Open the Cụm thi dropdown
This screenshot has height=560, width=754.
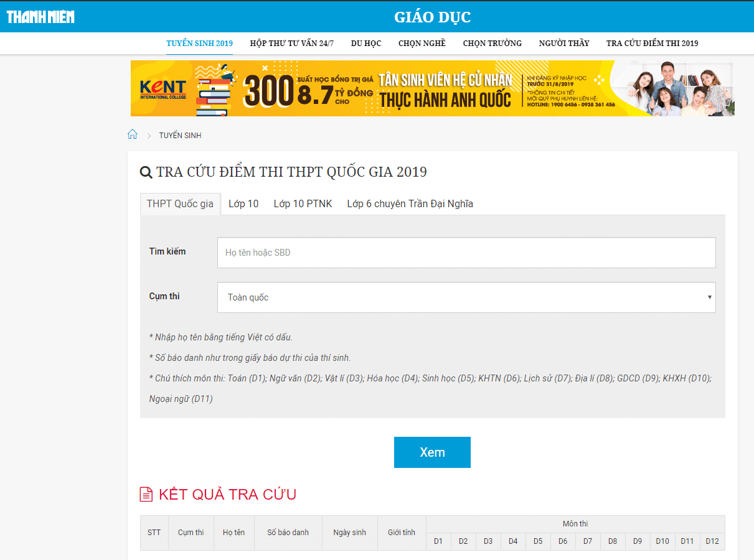[x=466, y=297]
